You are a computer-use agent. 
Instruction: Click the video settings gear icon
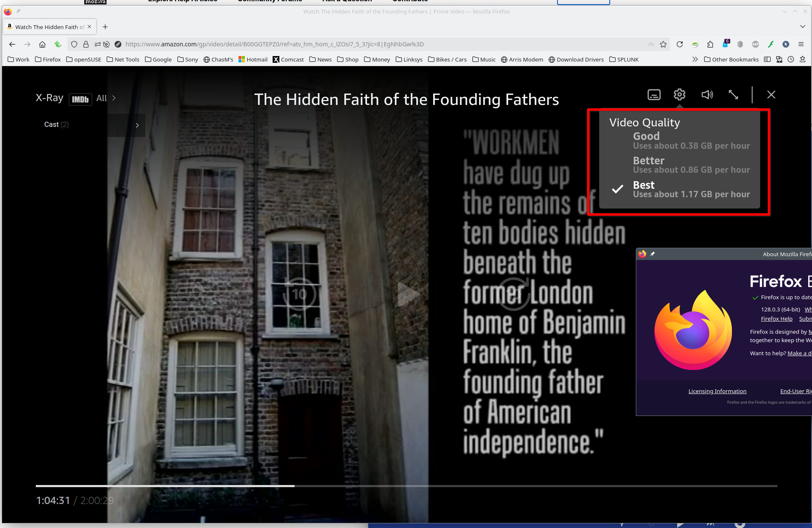(679, 95)
